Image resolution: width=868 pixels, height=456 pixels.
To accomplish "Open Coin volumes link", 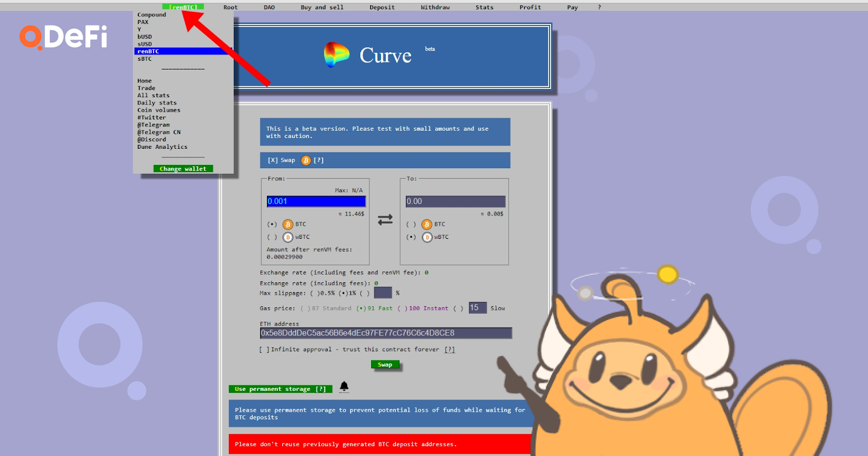I will pos(159,110).
